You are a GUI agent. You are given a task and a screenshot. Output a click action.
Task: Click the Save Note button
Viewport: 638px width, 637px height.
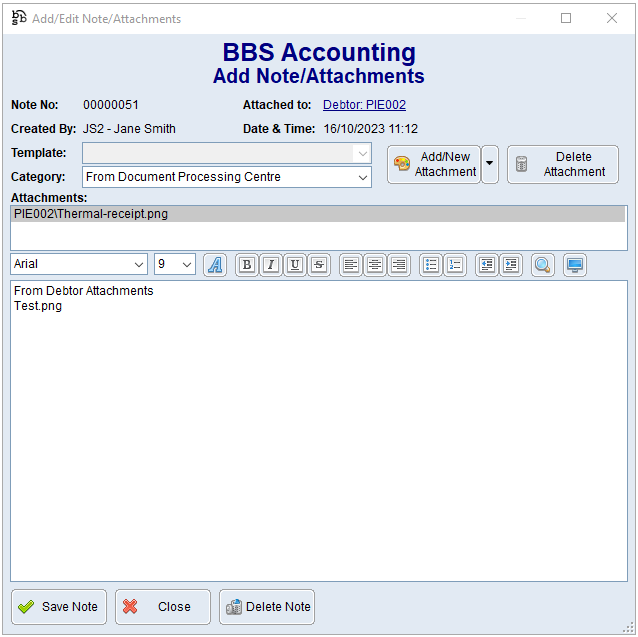click(x=59, y=607)
